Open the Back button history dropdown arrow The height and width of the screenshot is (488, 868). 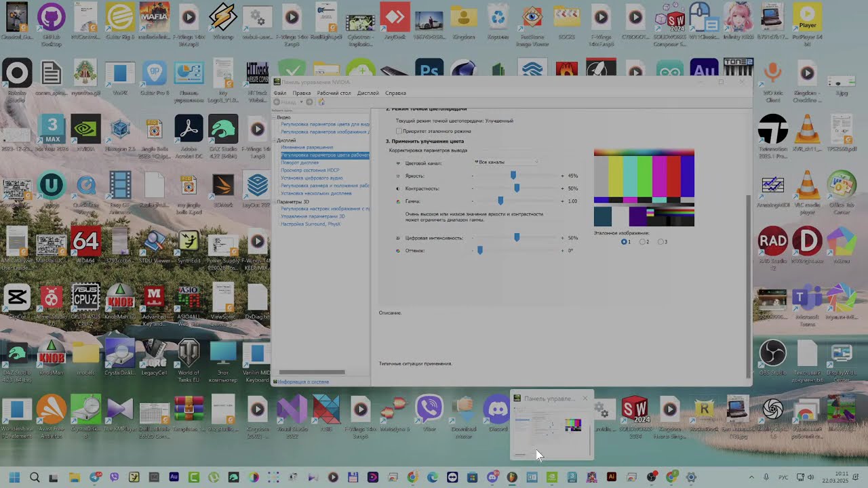[x=302, y=102]
